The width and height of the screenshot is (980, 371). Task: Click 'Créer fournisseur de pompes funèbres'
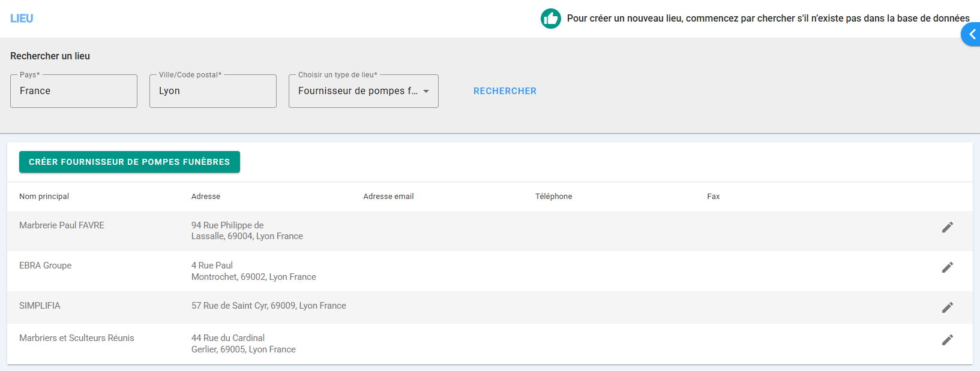(130, 162)
